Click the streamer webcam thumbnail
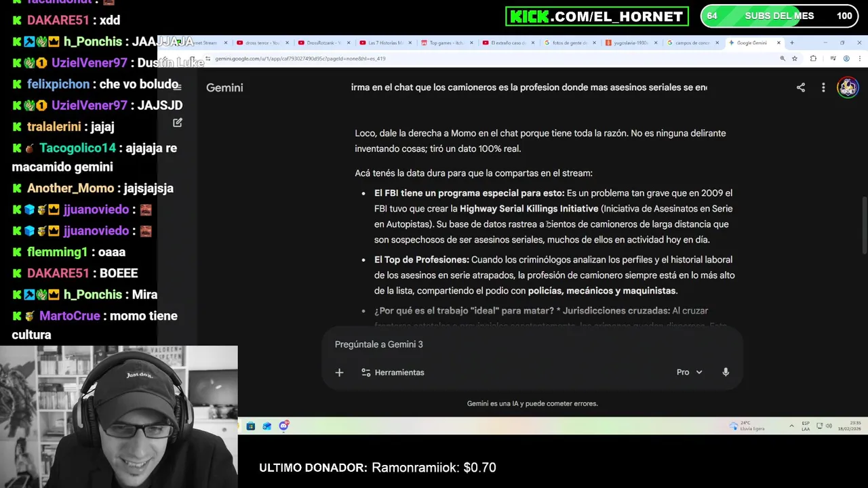Screen dimensions: 868x488 click(119, 417)
